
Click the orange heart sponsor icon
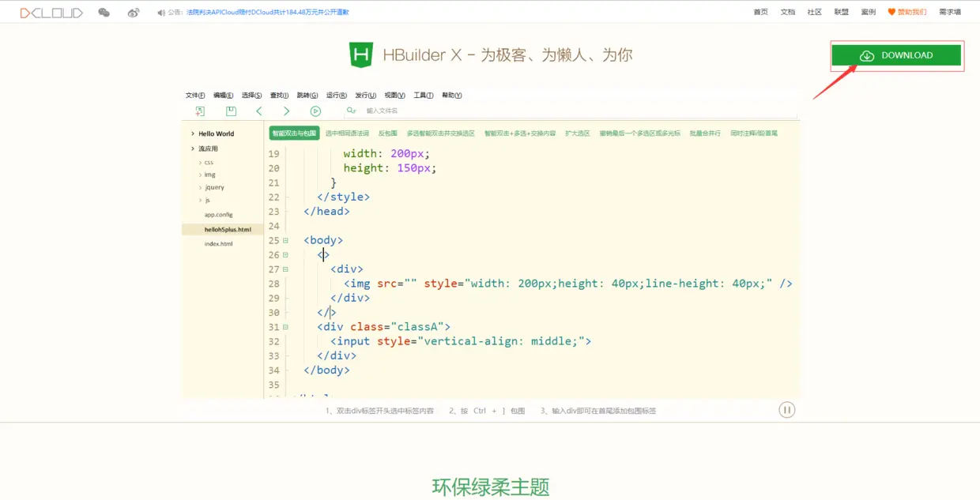click(x=892, y=12)
